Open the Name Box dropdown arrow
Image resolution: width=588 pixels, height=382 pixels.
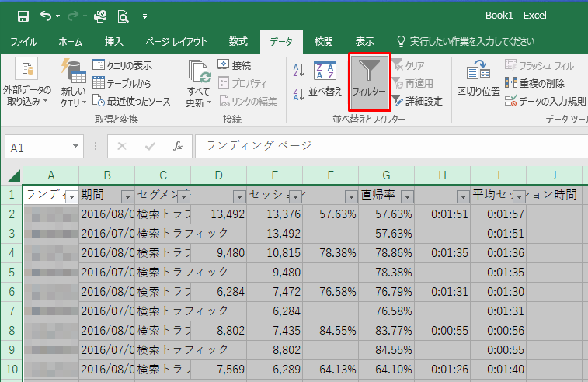76,147
